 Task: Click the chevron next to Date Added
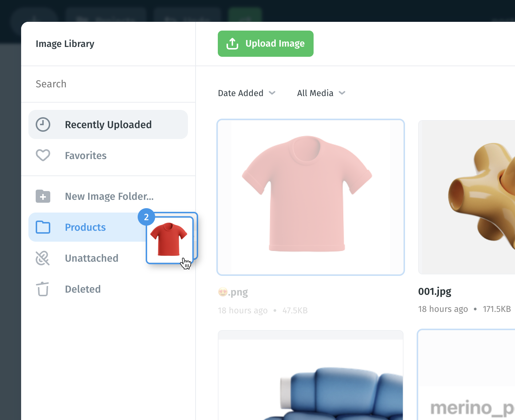272,93
